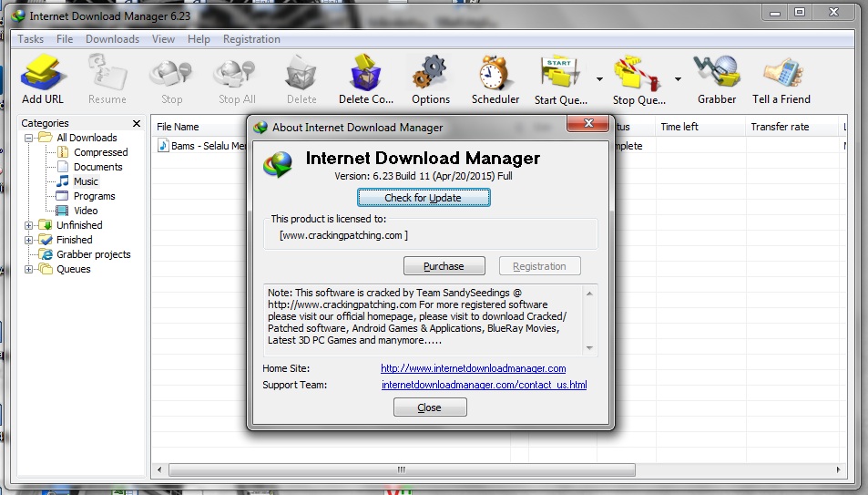Select the Documents category
868x495 pixels.
(98, 167)
